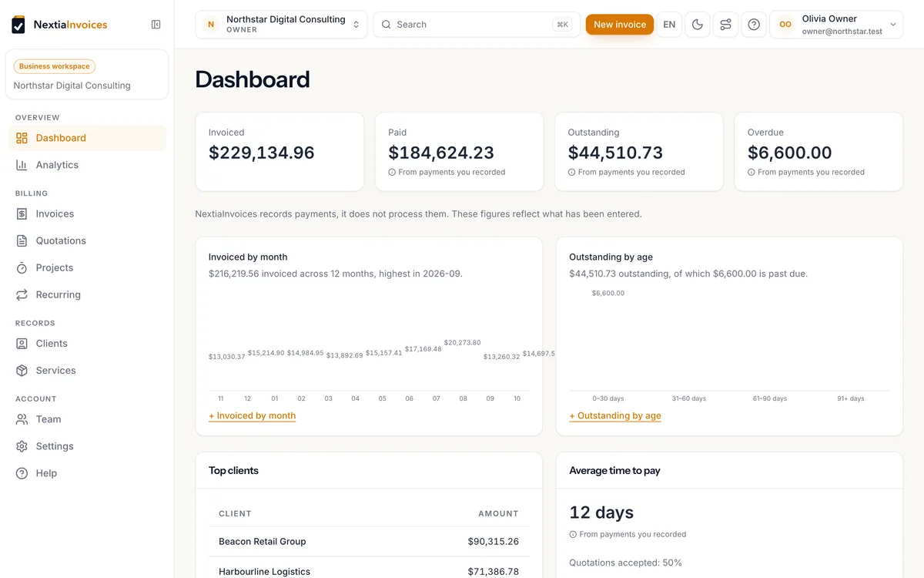This screenshot has width=924, height=578.
Task: Click the NextiaInvoices brand name
Action: tap(71, 25)
